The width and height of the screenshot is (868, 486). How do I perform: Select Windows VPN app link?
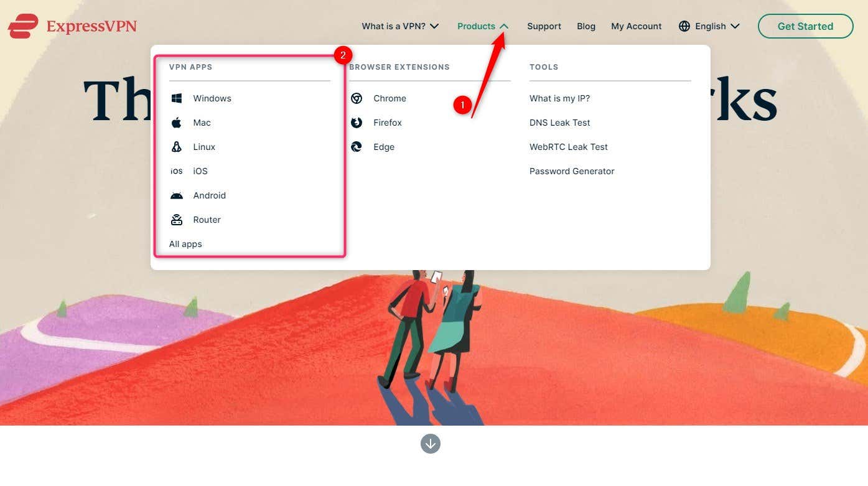[212, 98]
